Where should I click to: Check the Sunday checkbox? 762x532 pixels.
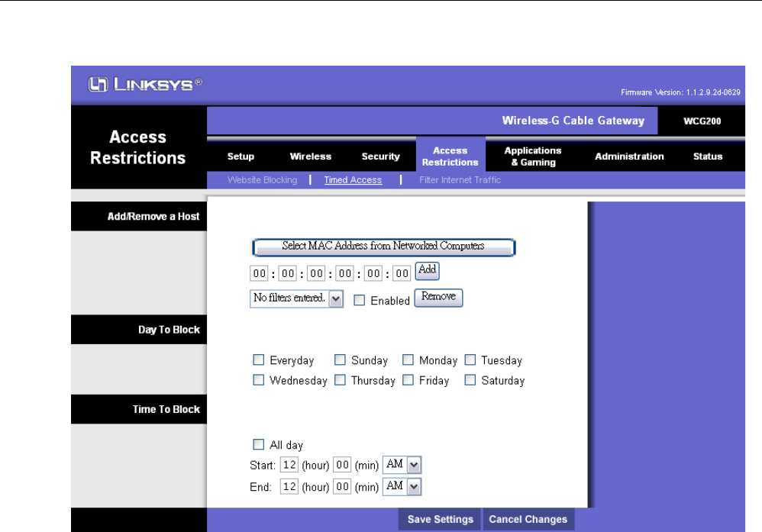[340, 360]
